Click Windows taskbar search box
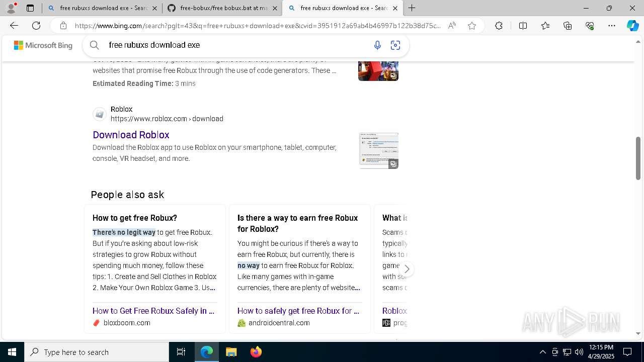This screenshot has width=644, height=362. coord(97,352)
